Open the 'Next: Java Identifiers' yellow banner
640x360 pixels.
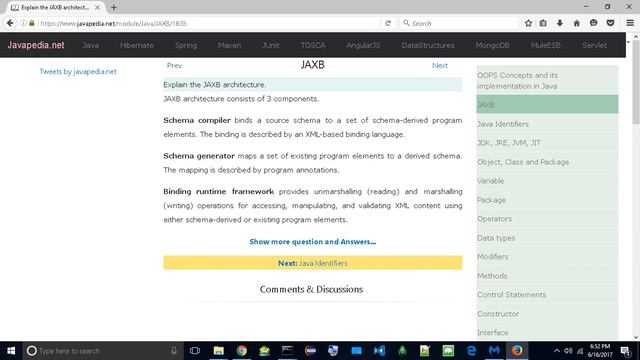click(313, 263)
